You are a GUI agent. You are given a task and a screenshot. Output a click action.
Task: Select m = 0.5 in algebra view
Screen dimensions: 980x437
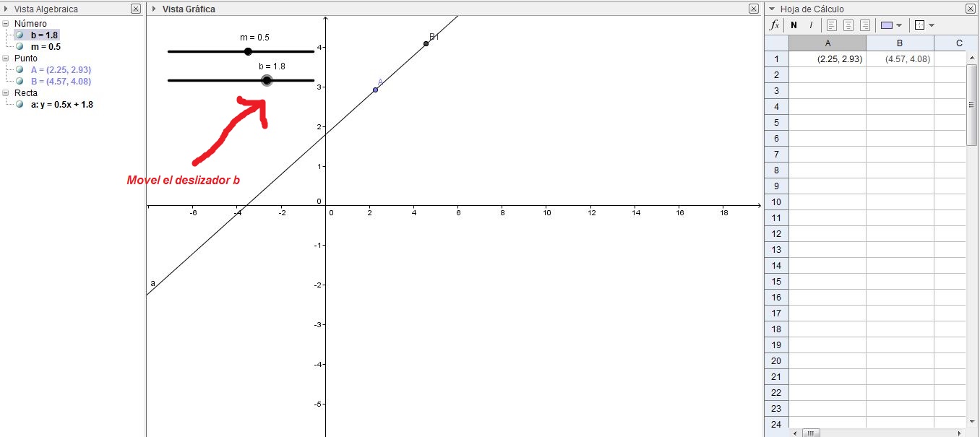46,46
